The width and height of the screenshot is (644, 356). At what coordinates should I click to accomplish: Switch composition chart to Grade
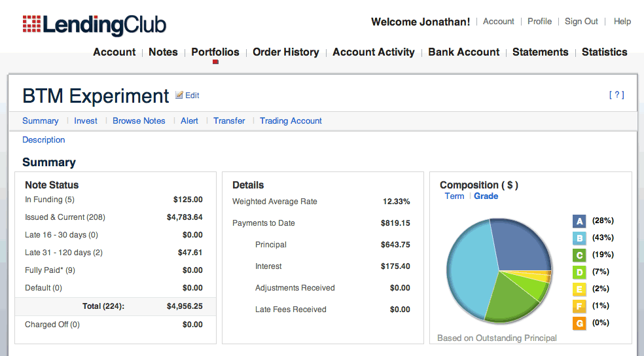coord(486,196)
